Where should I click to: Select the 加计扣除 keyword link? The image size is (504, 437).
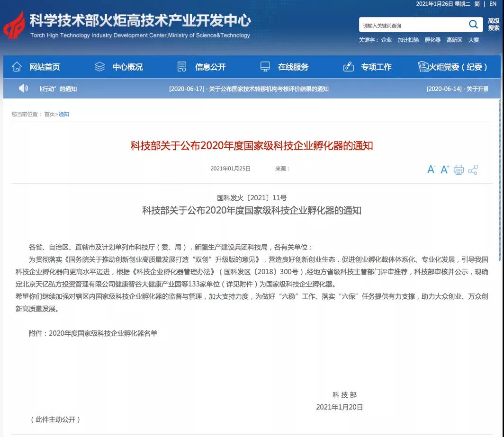[x=408, y=40]
